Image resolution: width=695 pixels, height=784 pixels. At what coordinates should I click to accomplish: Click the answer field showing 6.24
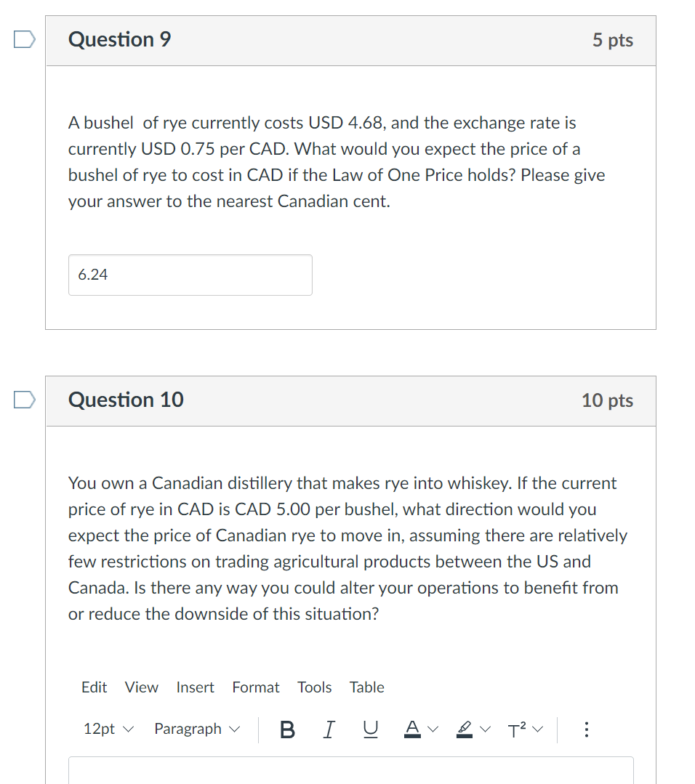pyautogui.click(x=190, y=275)
